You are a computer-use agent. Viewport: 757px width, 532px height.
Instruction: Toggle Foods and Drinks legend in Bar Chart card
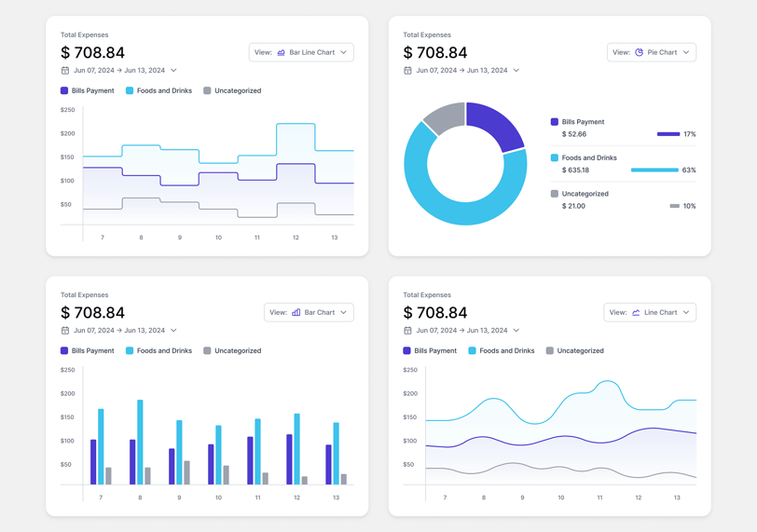[158, 350]
